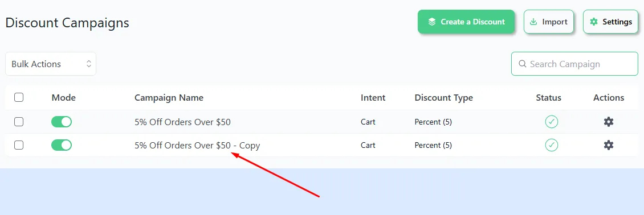Check the box for first campaign row
This screenshot has width=644, height=215.
(x=19, y=122)
